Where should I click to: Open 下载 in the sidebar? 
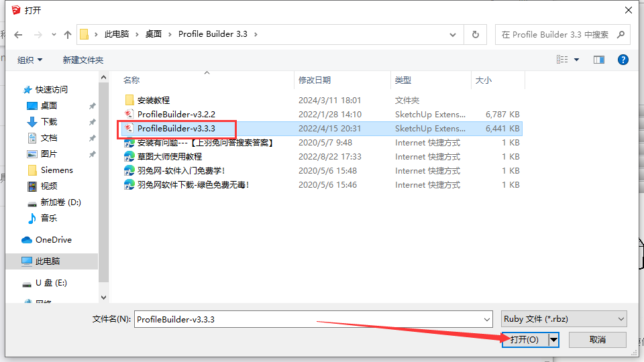pos(49,121)
